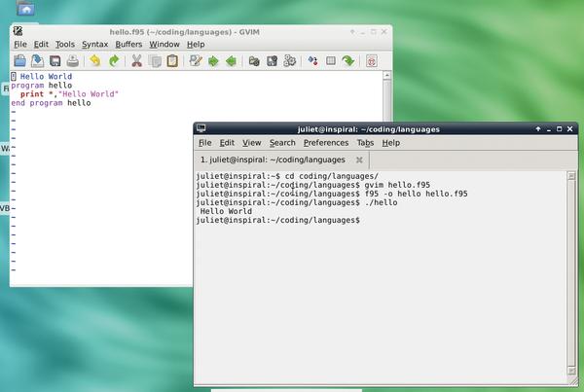
Task: Open Find and Replace icon in GVIM
Action: click(x=196, y=60)
